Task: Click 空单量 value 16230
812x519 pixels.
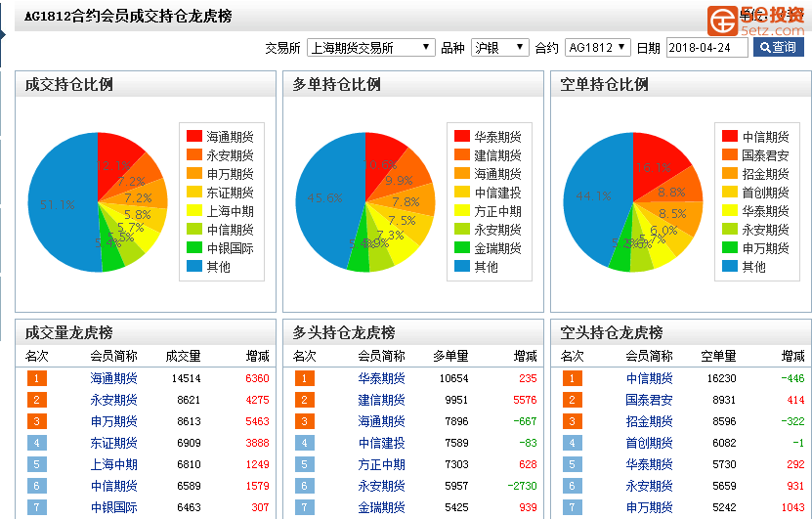Action: [x=721, y=378]
